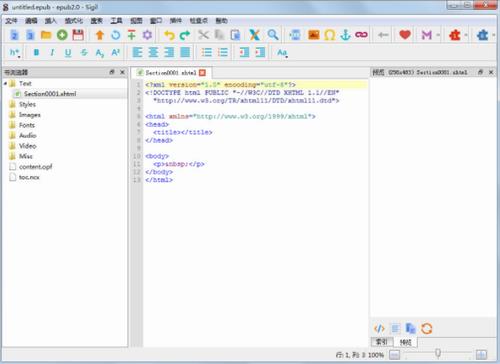Undo the last action
The image size is (500, 364).
coord(169,35)
